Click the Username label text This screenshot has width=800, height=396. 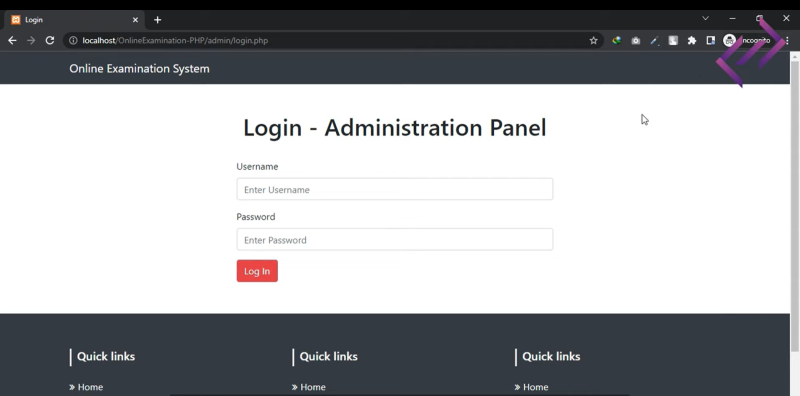(x=257, y=166)
